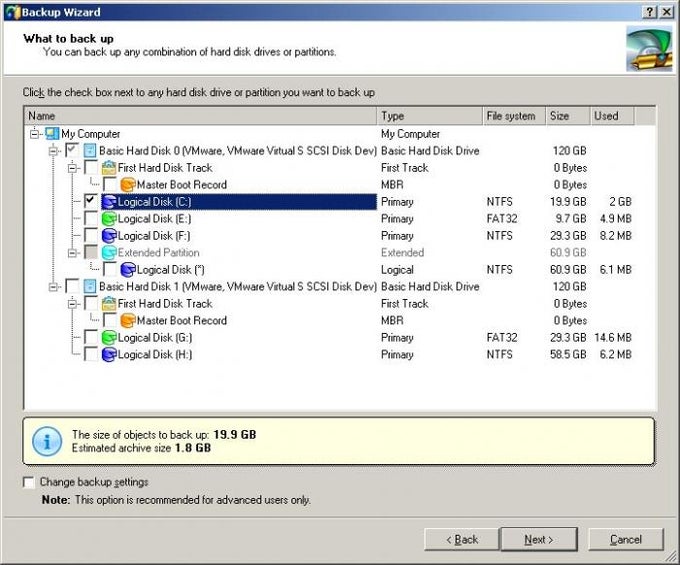Viewport: 680px width, 565px height.
Task: Collapse the Basic Hard Disk 0 node
Action: 53,151
